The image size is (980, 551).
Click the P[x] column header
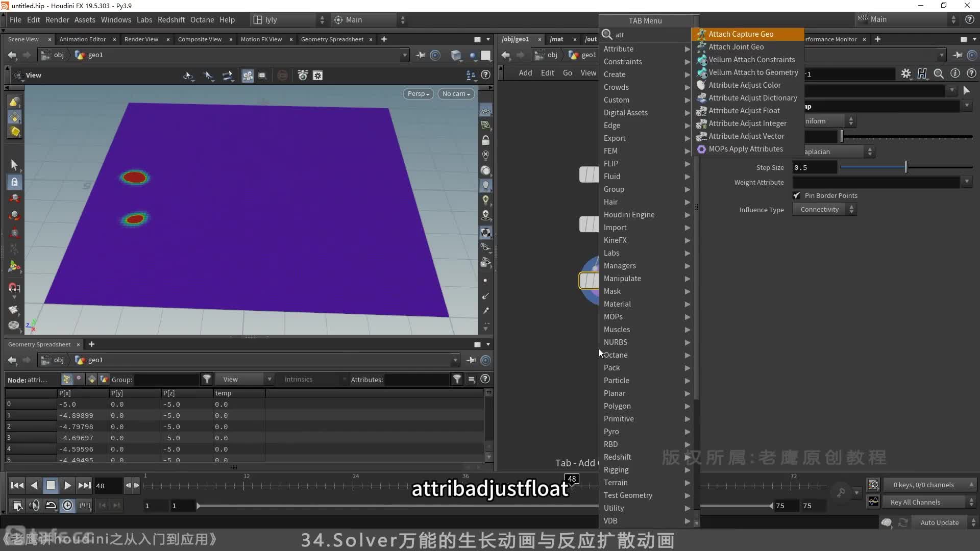point(83,393)
